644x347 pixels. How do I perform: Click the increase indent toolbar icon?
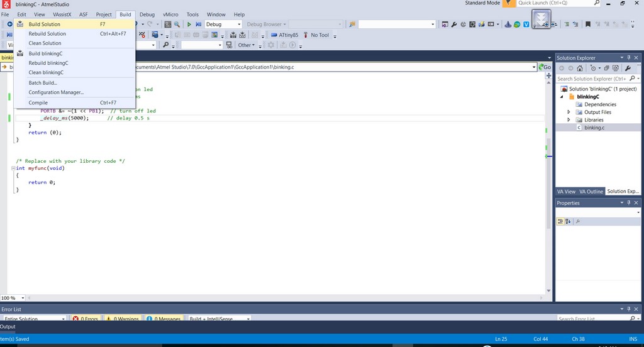554,25
